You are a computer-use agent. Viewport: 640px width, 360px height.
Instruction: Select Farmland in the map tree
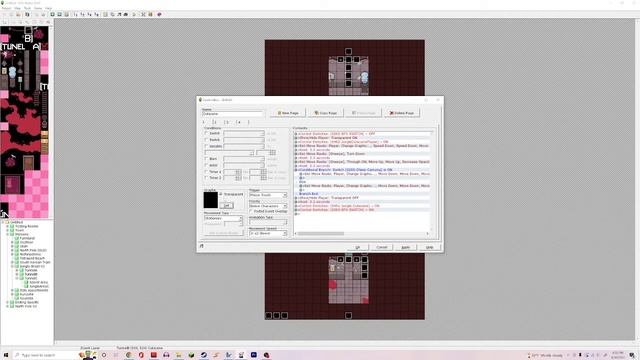[x=27, y=238]
